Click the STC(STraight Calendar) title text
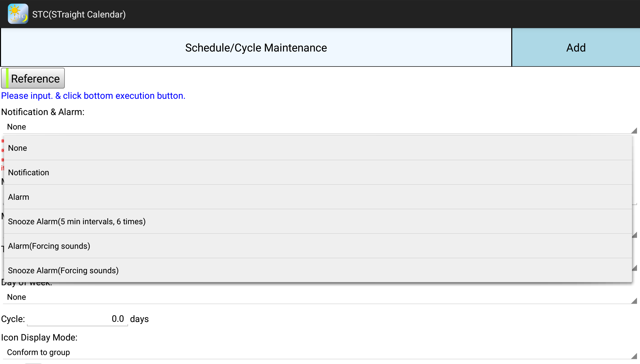 [79, 14]
